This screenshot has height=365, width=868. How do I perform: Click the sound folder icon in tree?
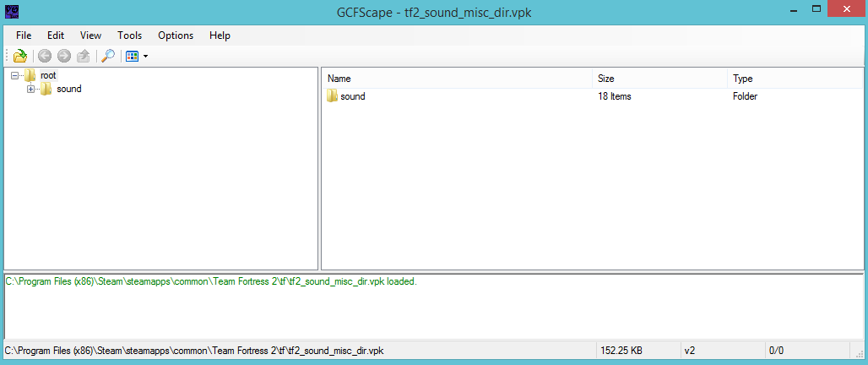[x=46, y=89]
